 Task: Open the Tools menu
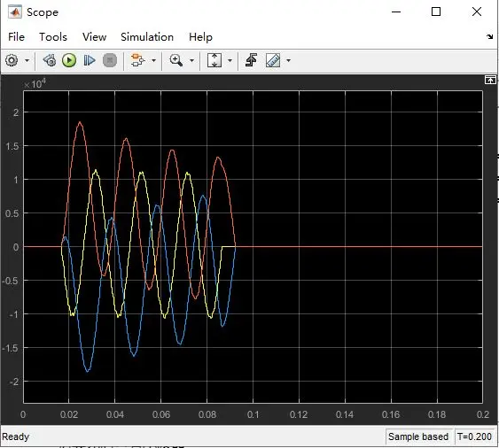point(53,37)
